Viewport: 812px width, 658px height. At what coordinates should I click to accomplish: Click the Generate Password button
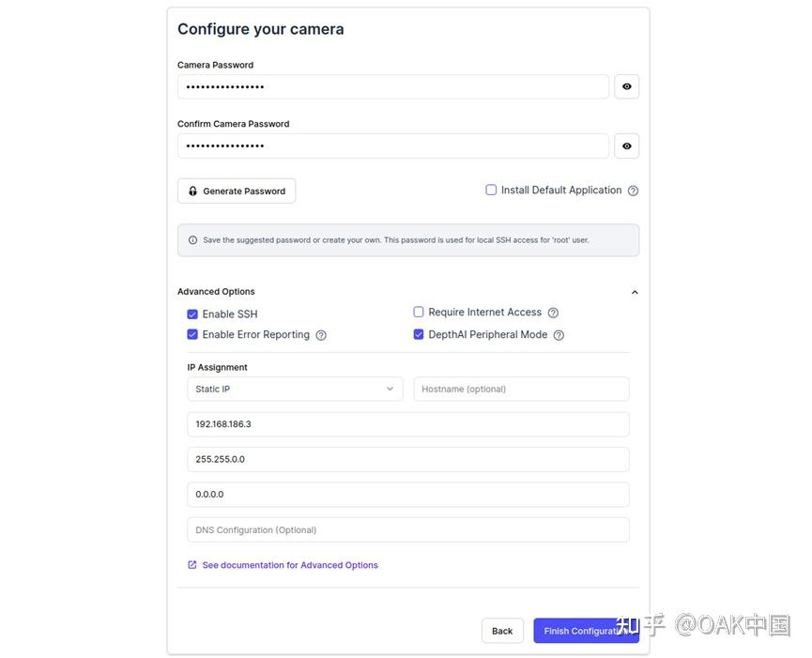(x=237, y=191)
